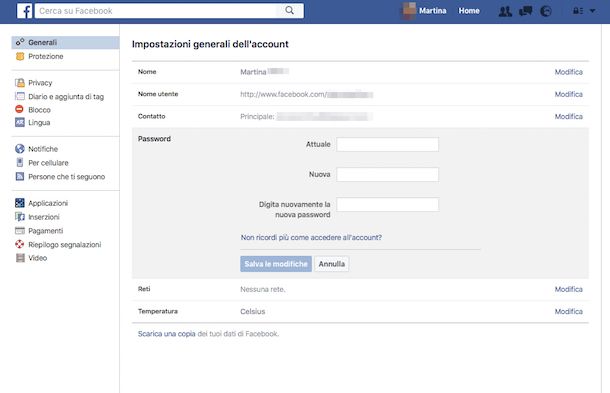Open Diario e aggiunta di tag settings
The width and height of the screenshot is (610, 393).
point(65,96)
